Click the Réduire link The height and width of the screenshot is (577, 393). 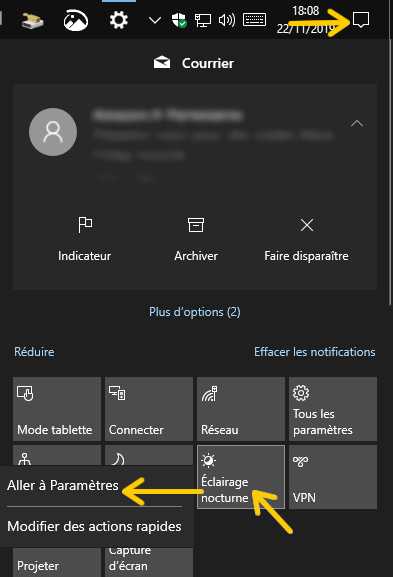pyautogui.click(x=34, y=352)
